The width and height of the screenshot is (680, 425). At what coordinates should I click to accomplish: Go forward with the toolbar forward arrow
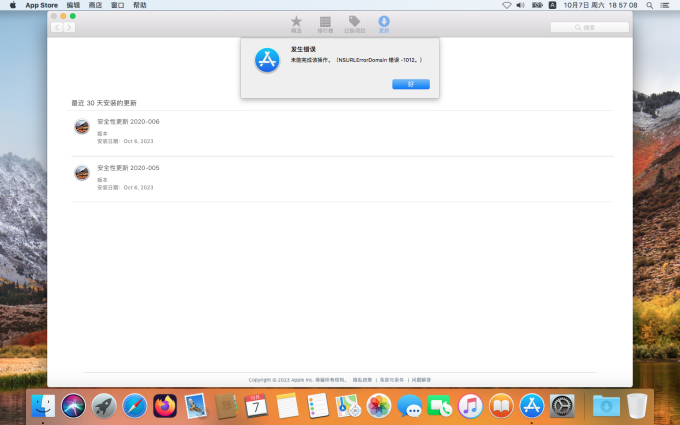pos(69,27)
